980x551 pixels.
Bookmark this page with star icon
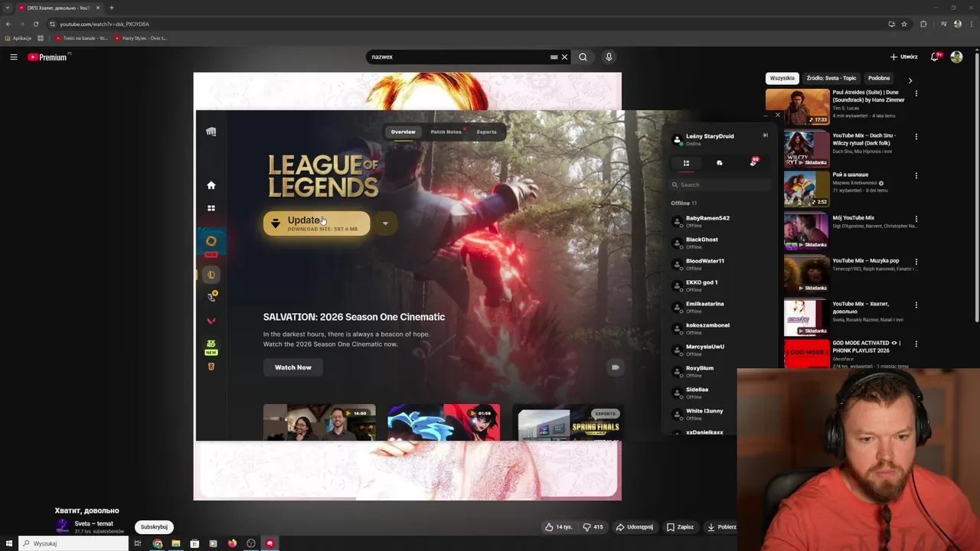(904, 24)
